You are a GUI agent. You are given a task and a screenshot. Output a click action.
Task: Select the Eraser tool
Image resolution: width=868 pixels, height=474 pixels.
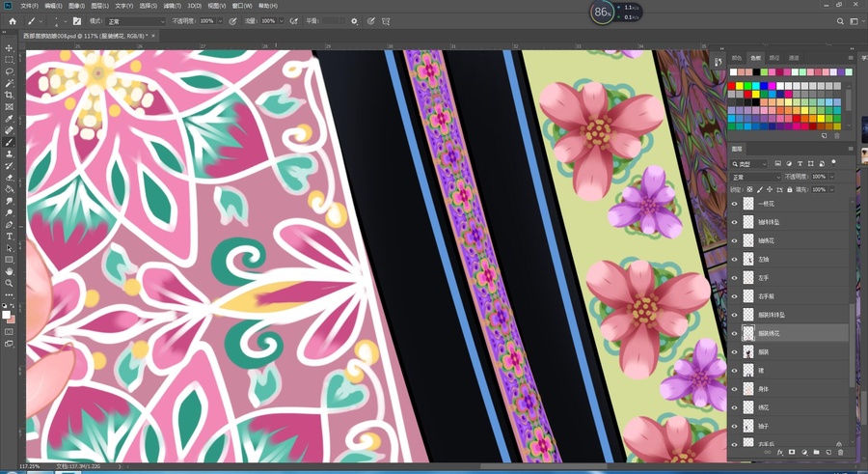tap(9, 178)
